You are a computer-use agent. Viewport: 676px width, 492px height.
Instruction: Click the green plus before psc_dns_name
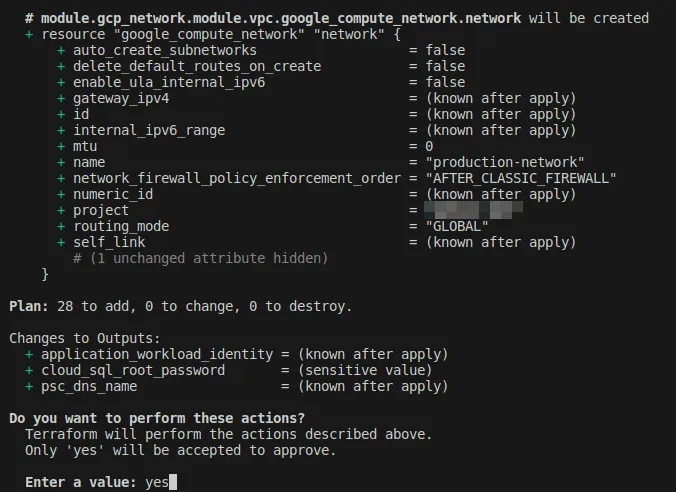point(29,386)
